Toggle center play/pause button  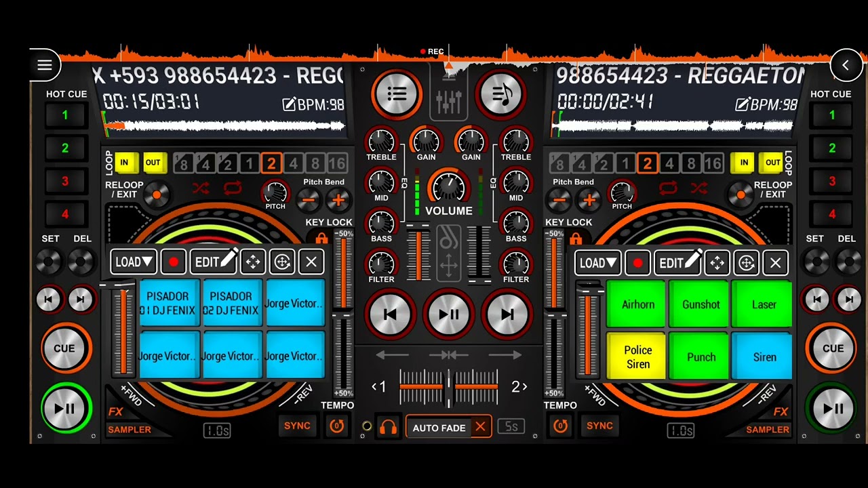pyautogui.click(x=449, y=314)
